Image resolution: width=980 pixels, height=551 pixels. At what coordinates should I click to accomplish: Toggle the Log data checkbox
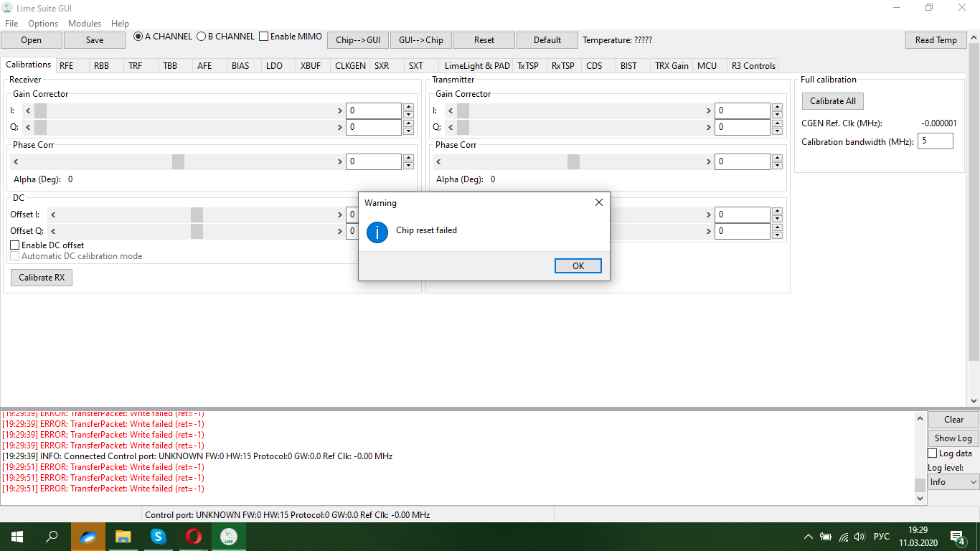coord(950,453)
